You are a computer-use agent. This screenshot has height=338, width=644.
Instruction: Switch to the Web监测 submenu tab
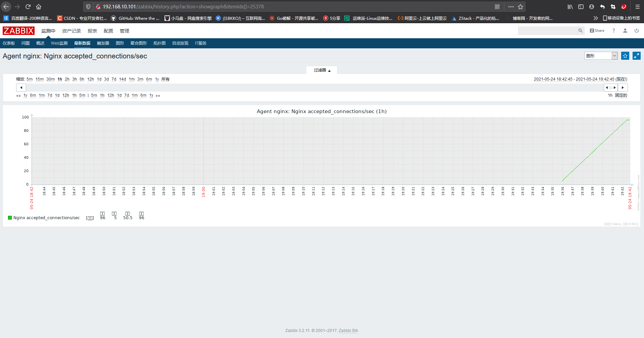pyautogui.click(x=59, y=43)
